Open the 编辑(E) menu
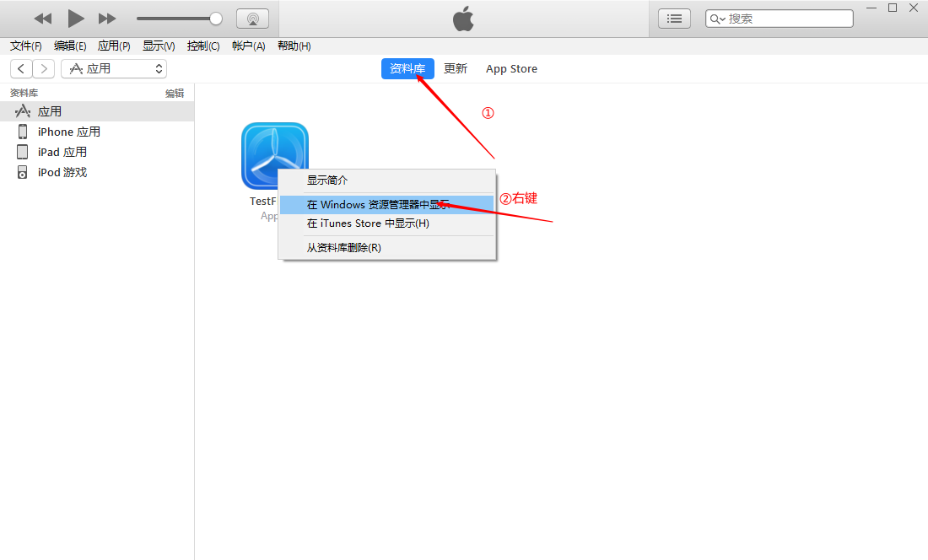This screenshot has width=928, height=560. click(x=70, y=46)
